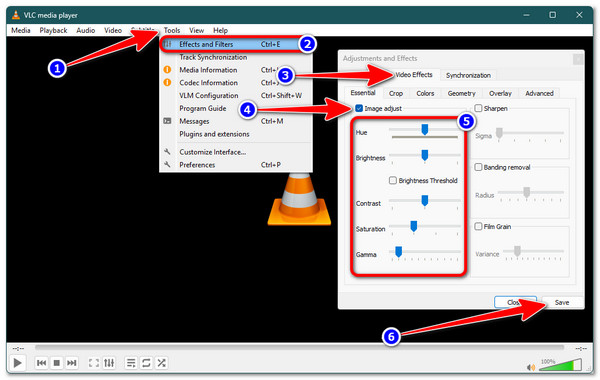This screenshot has width=600, height=380.
Task: Toggle fullscreen video mode icon
Action: click(x=94, y=362)
